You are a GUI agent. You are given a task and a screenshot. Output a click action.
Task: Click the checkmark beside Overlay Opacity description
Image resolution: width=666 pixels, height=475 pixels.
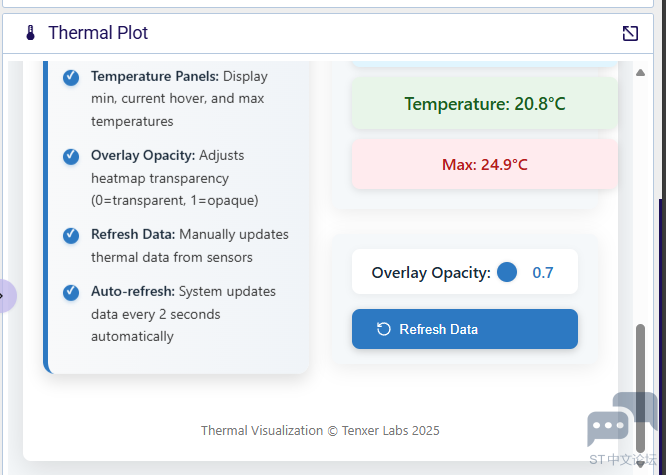pyautogui.click(x=71, y=156)
